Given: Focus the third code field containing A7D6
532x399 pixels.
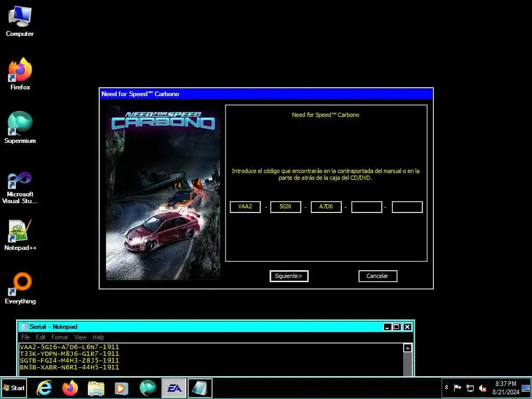Looking at the screenshot, I should [x=326, y=207].
